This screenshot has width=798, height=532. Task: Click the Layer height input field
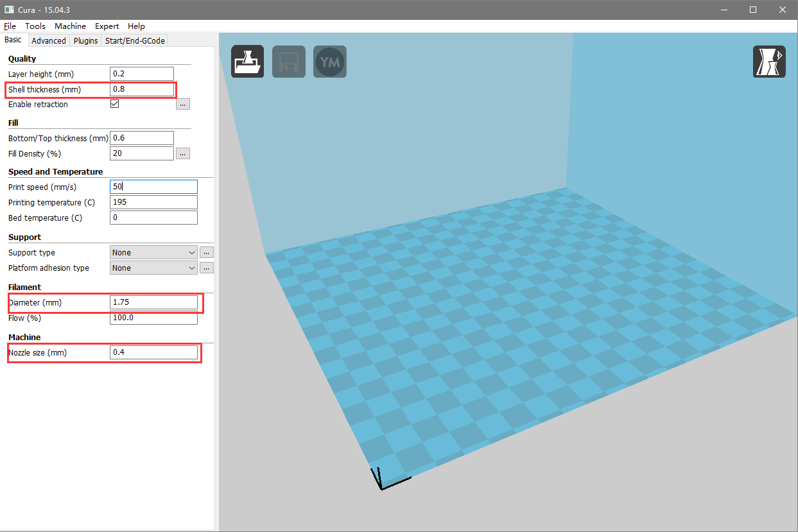(x=142, y=74)
